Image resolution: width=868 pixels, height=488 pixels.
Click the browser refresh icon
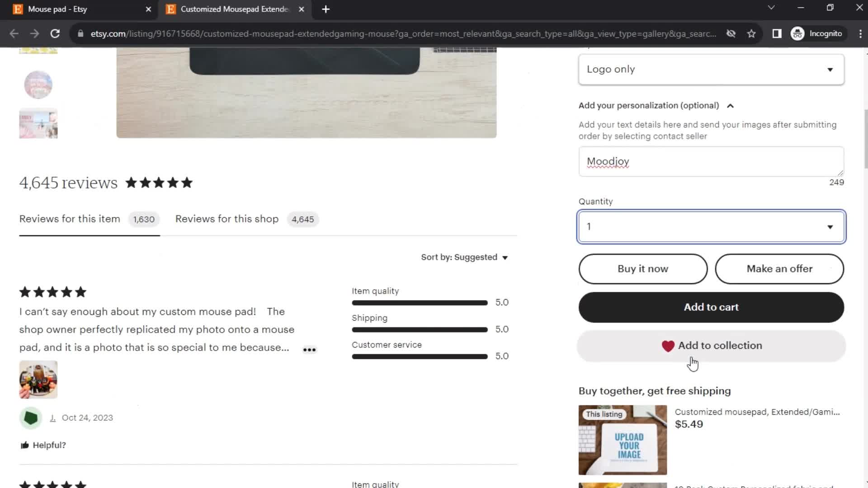click(x=54, y=33)
